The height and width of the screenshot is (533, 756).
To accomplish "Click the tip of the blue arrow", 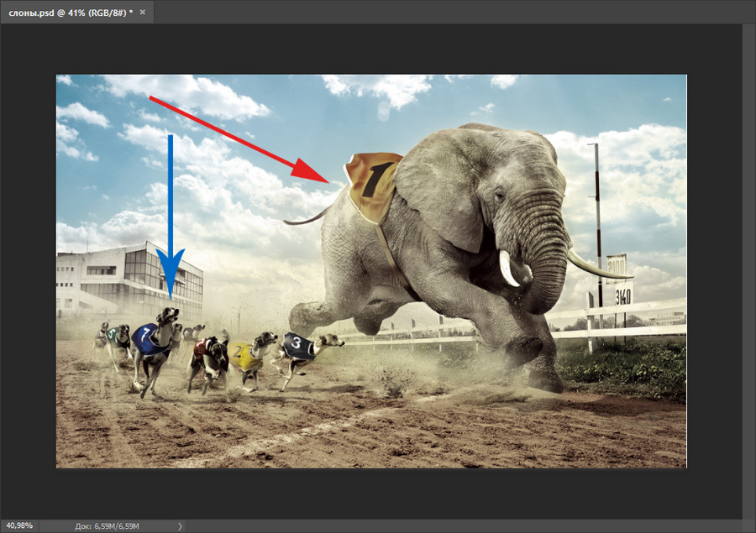I will pos(171,298).
